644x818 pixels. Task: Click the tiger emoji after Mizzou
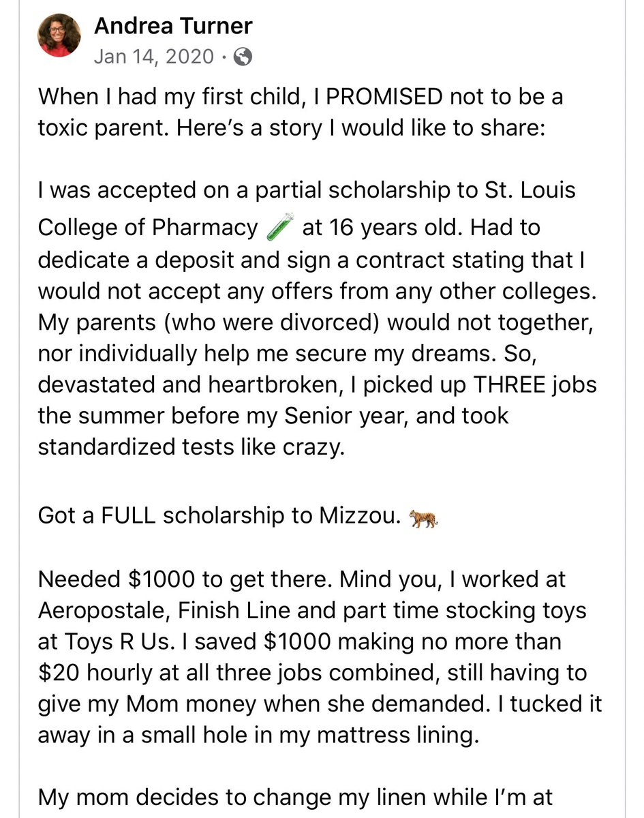coord(423,519)
